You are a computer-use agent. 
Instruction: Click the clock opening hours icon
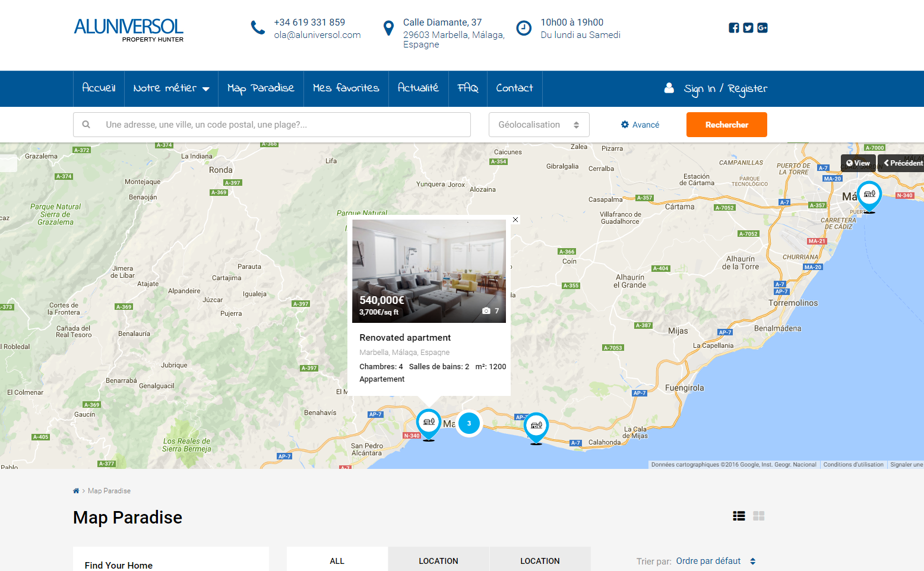point(524,28)
